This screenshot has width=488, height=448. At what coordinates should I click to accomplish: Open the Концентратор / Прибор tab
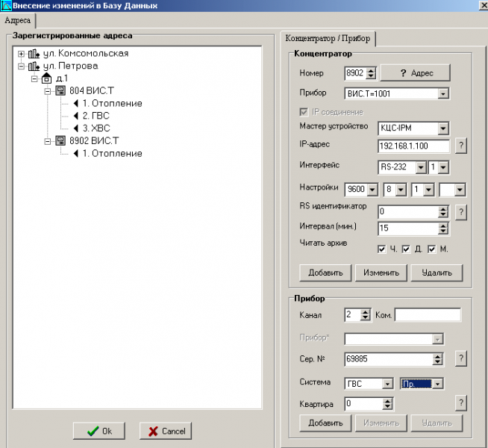tap(328, 39)
